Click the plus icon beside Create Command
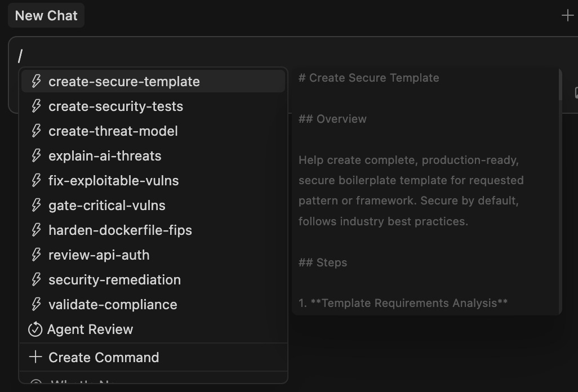Screen dimensions: 578x392 click(x=35, y=357)
